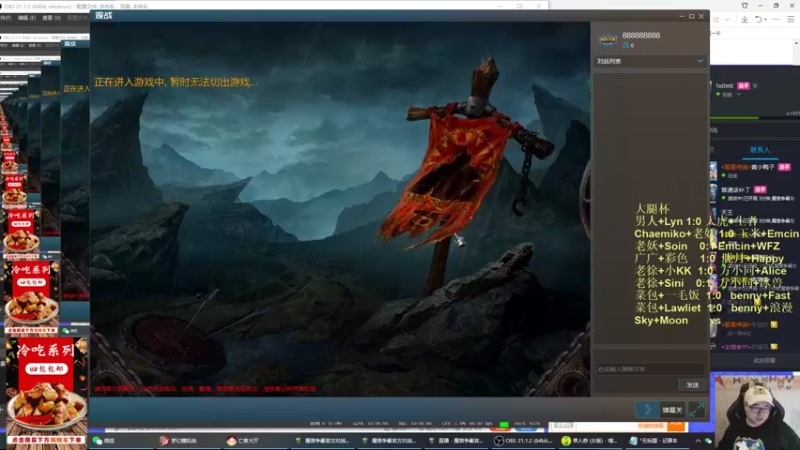Image resolution: width=800 pixels, height=450 pixels.
Task: Open the 男人帮 chat window in taskbar
Action: pos(590,441)
